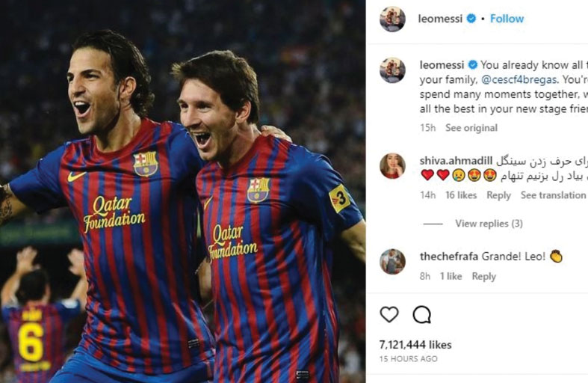Reply to thechefrafa's comment

pos(483,276)
